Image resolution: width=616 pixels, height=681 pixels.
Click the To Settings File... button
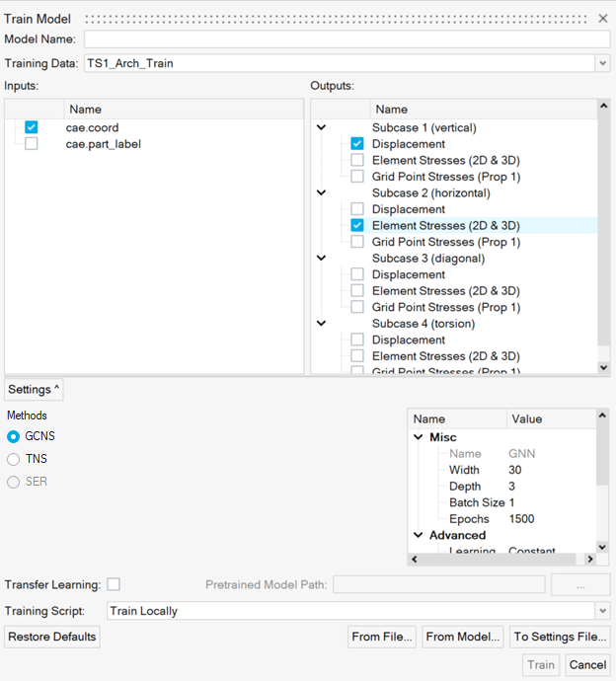click(x=561, y=637)
